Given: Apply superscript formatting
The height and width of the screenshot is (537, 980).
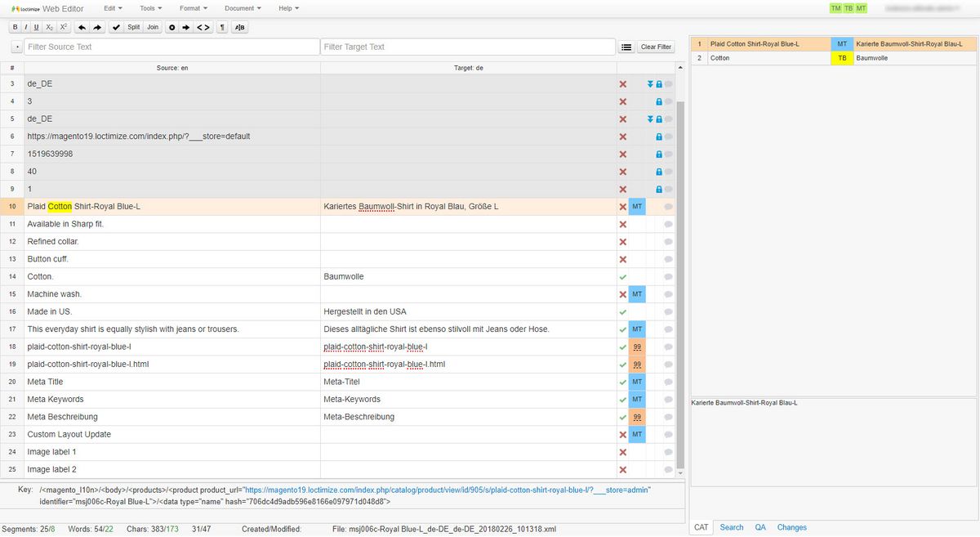Looking at the screenshot, I should tap(63, 27).
